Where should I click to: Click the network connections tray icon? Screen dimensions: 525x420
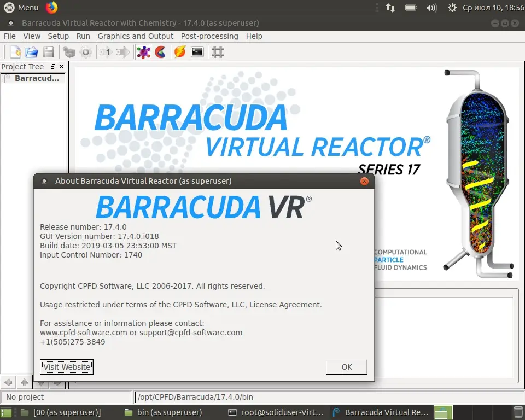390,8
